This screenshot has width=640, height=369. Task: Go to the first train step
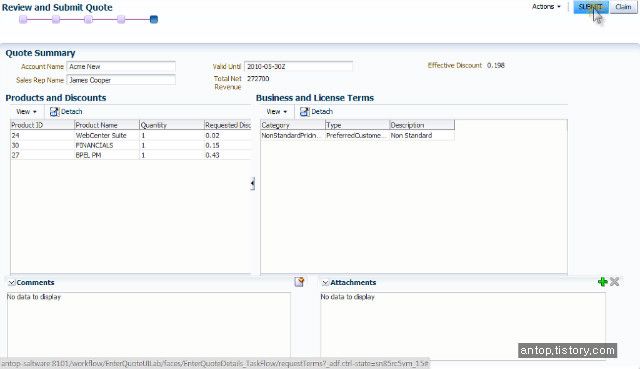pos(23,19)
